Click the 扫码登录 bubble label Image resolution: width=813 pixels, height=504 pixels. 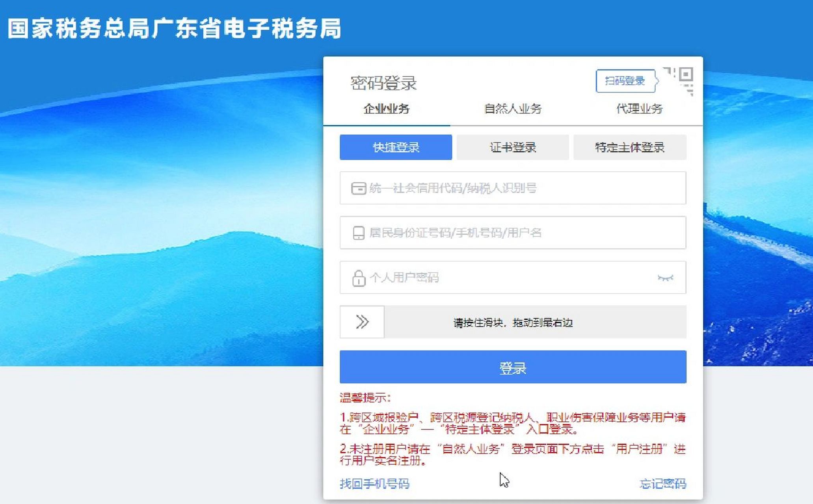point(625,81)
